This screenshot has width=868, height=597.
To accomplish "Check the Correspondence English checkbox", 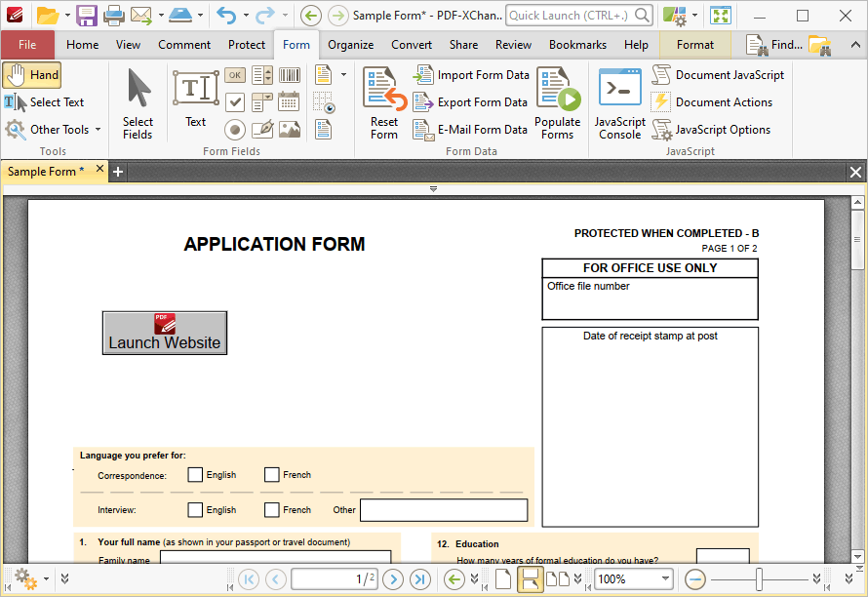I will pos(195,475).
